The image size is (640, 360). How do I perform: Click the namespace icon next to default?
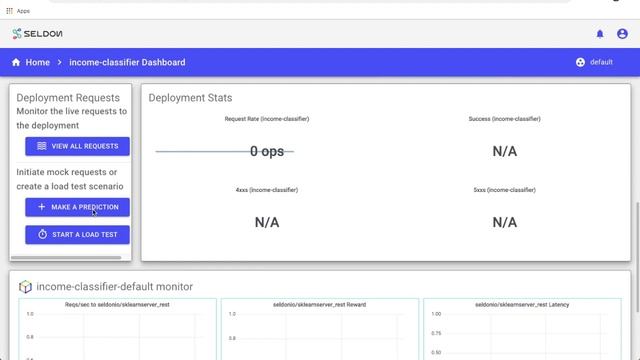[580, 62]
